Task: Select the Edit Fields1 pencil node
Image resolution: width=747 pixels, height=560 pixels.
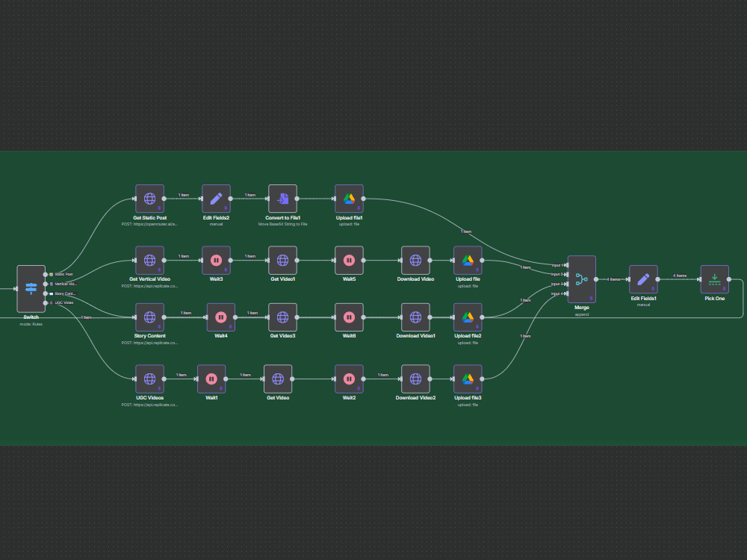Action: point(644,279)
